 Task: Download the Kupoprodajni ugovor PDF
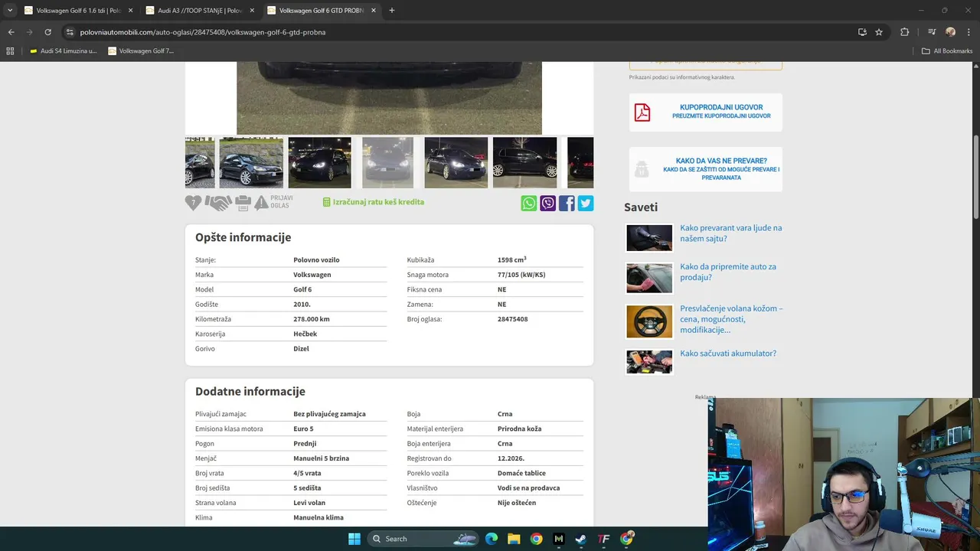[x=706, y=112]
